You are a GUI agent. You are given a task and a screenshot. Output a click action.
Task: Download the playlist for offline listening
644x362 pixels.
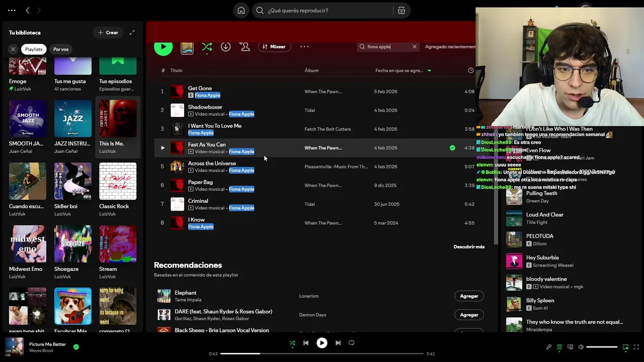[x=226, y=47]
